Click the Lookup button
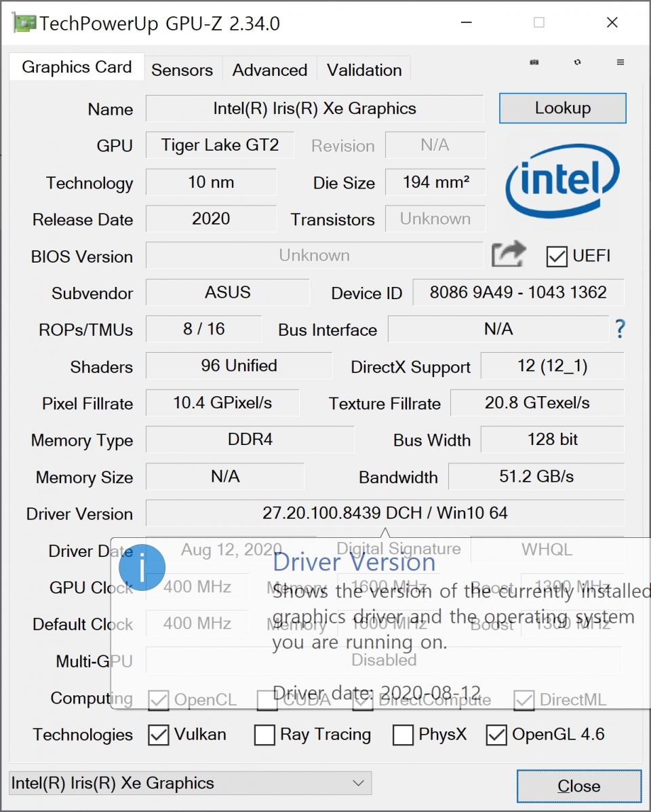 (x=563, y=109)
